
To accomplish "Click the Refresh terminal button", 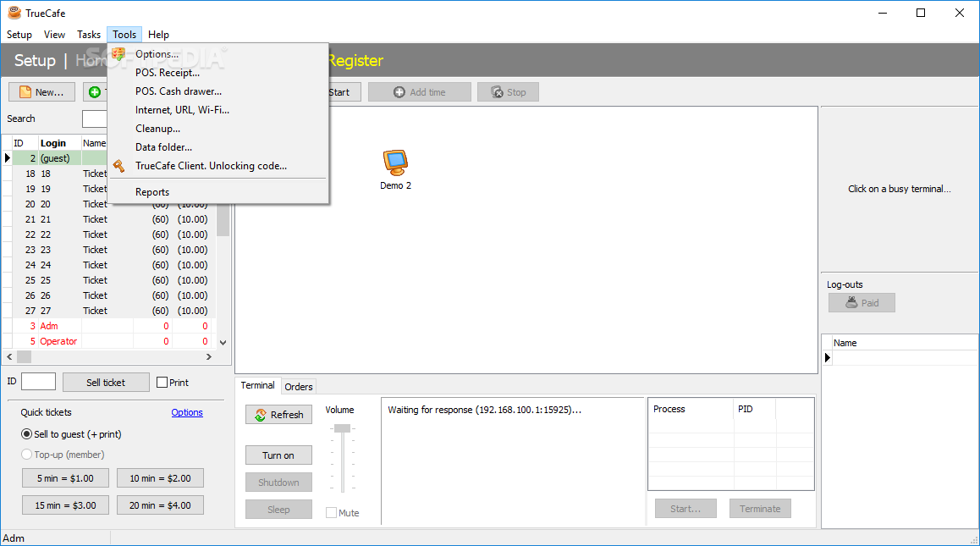I will tap(278, 415).
